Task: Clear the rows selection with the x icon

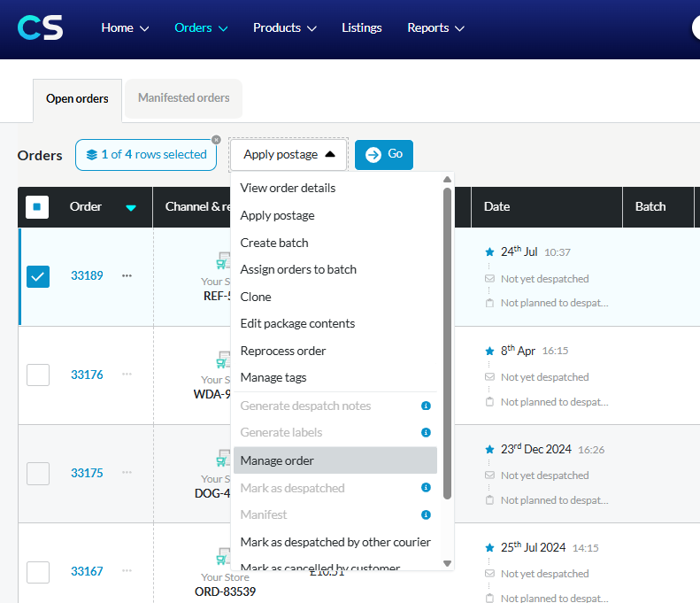Action: (216, 140)
